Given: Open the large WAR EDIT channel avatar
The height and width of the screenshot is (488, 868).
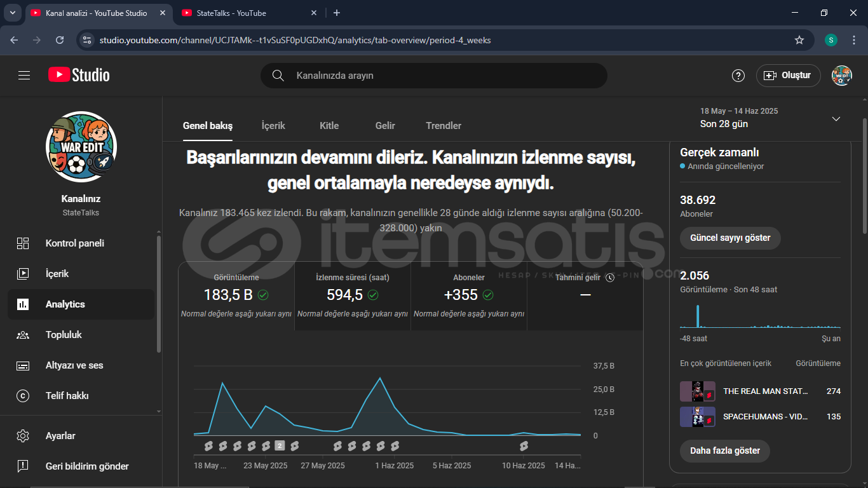Looking at the screenshot, I should point(81,147).
